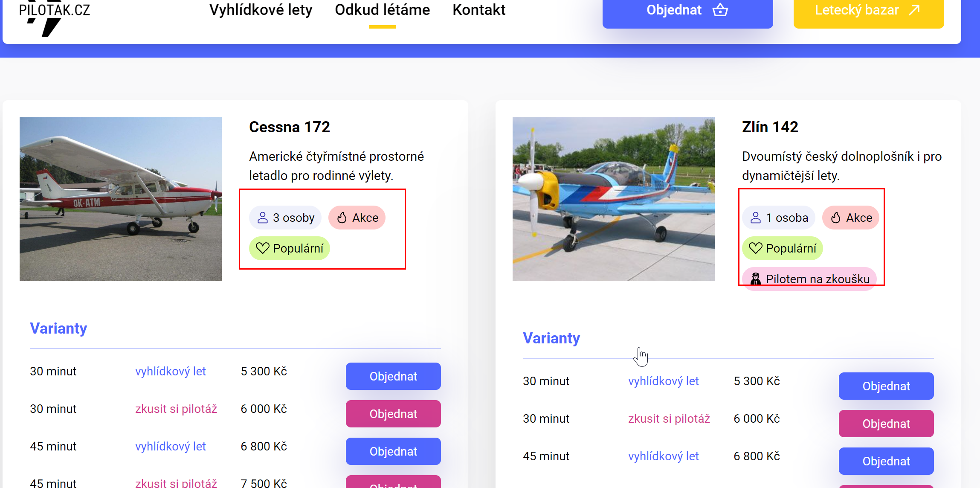This screenshot has height=488, width=980.
Task: Click the Cessna Populární tag label
Action: point(298,248)
